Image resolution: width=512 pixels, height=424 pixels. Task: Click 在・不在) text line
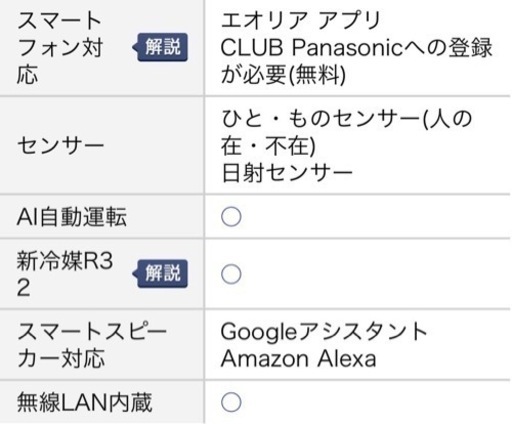[268, 146]
